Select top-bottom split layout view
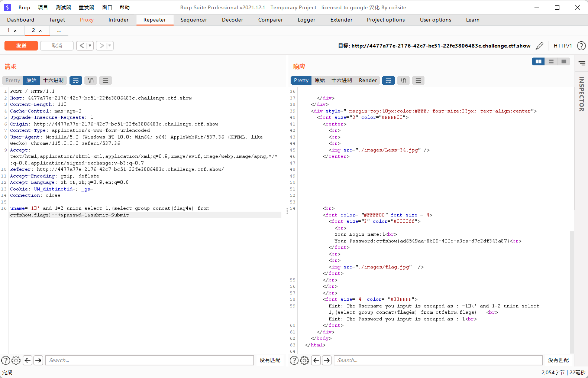The width and height of the screenshot is (588, 378). [x=551, y=62]
